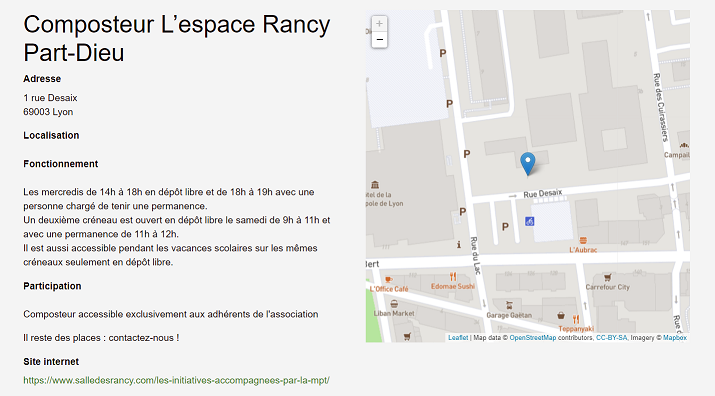Zoom in on the map
Image resolution: width=715 pixels, height=396 pixels.
[x=379, y=24]
